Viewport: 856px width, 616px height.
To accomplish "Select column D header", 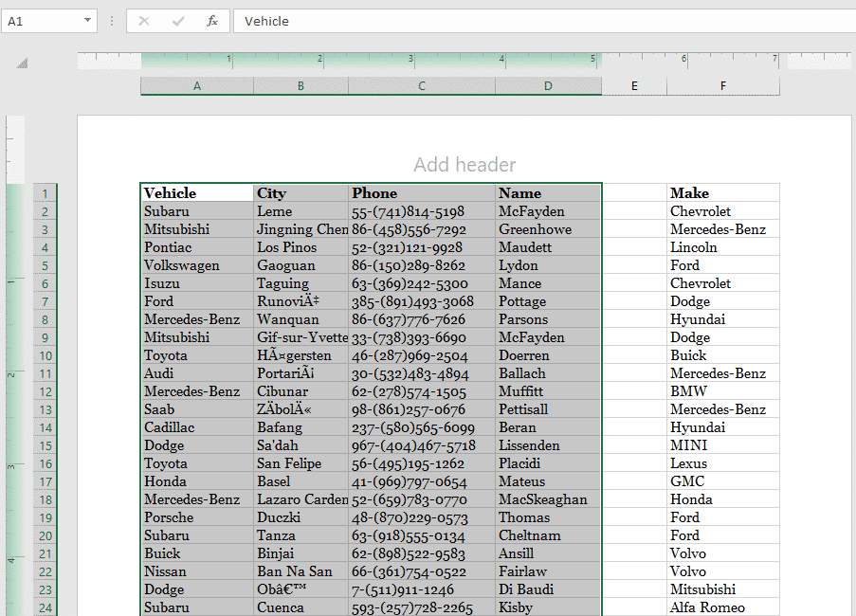I will pyautogui.click(x=548, y=85).
